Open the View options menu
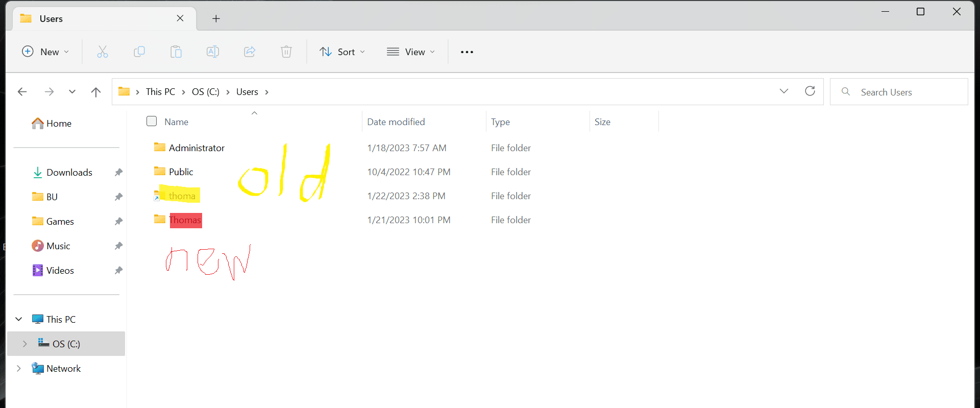The image size is (980, 408). [x=411, y=52]
